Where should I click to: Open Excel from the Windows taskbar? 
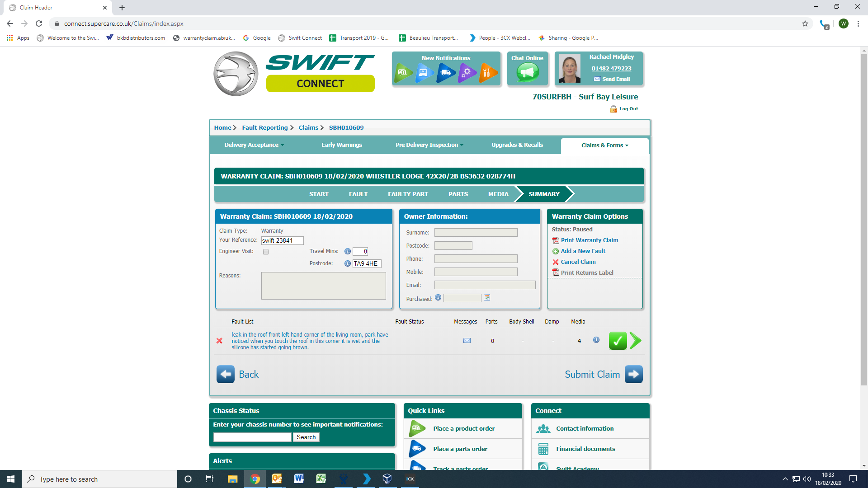pos(321,479)
